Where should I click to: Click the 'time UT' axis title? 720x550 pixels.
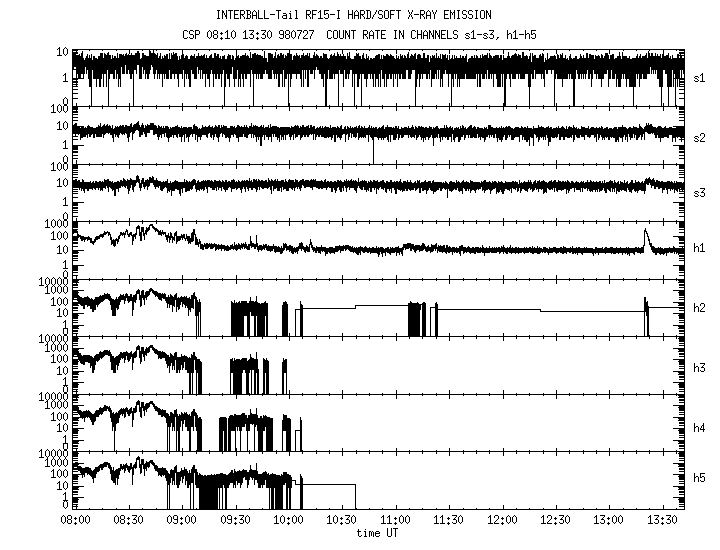pos(377,533)
